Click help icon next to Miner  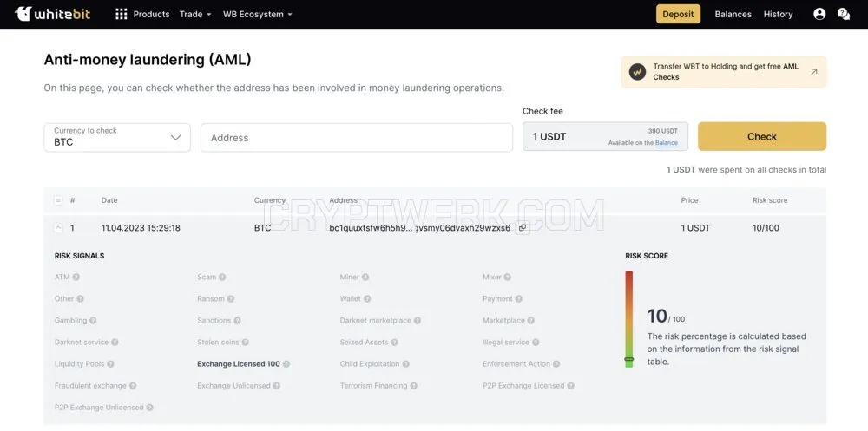(365, 278)
